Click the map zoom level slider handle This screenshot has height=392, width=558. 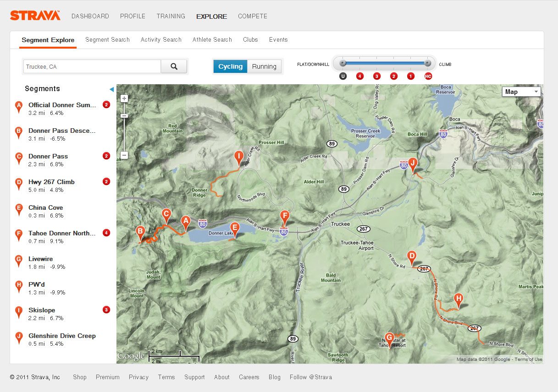124,115
